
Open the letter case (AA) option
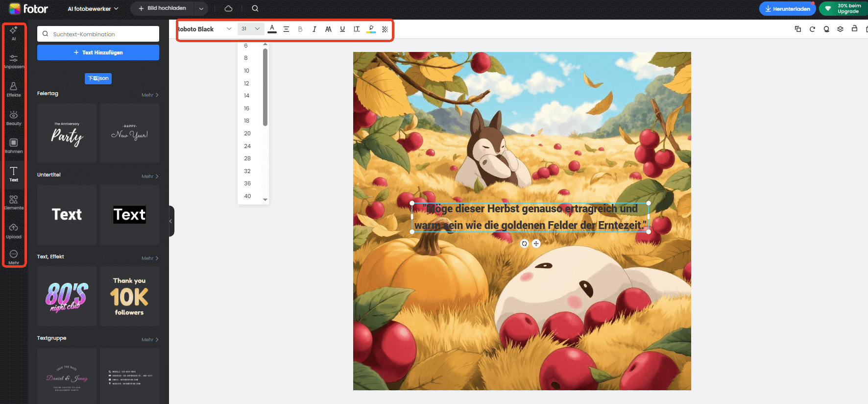pos(328,29)
